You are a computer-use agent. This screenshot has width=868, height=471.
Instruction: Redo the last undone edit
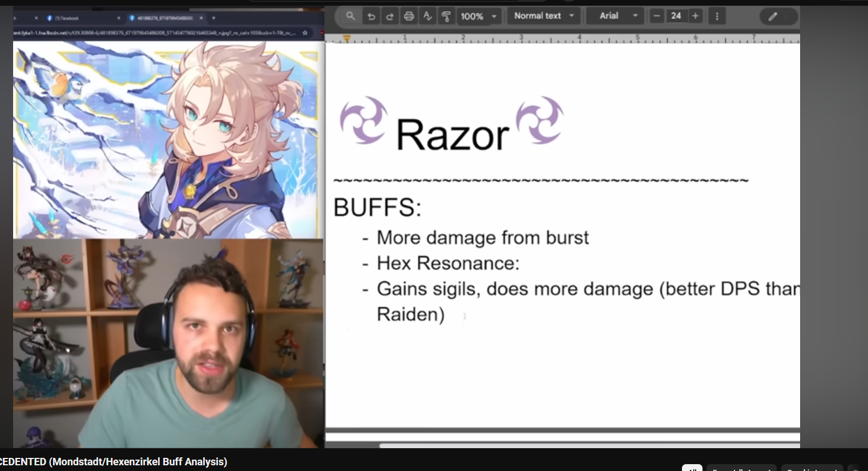390,16
